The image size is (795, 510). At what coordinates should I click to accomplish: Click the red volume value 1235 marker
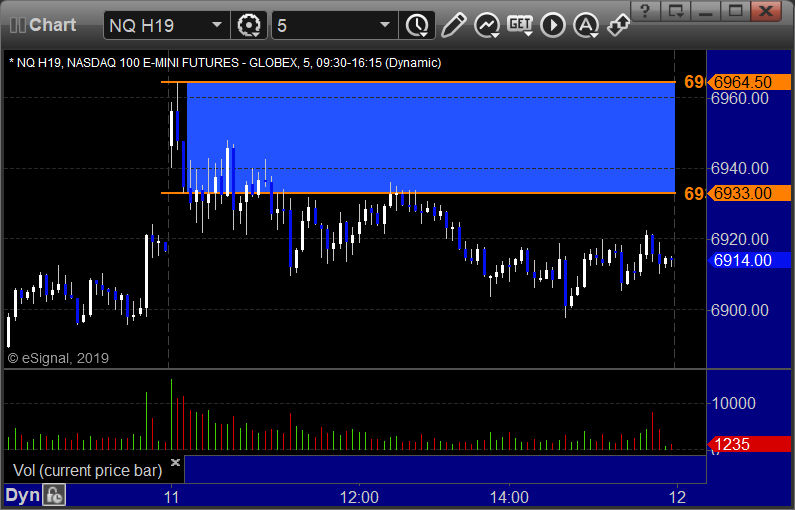(x=749, y=445)
